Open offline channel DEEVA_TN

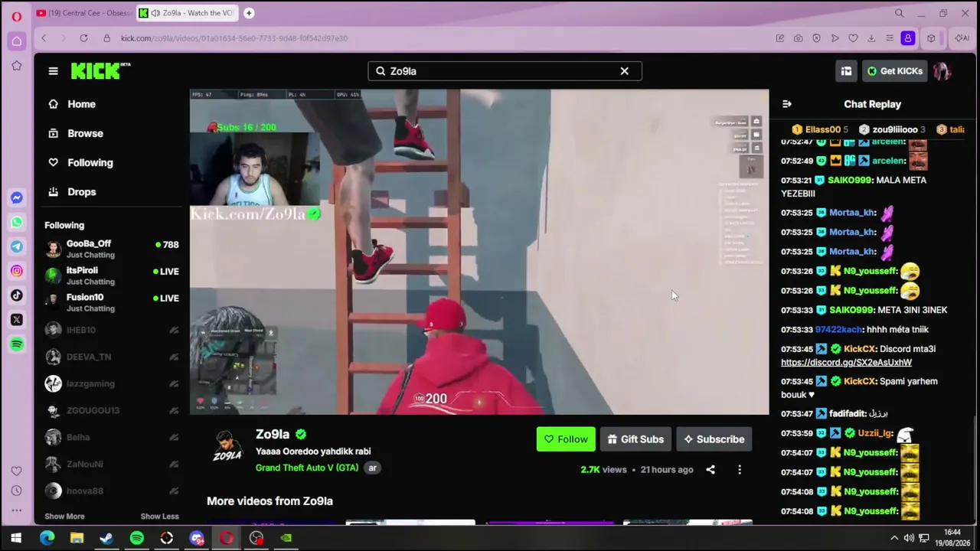pos(112,357)
